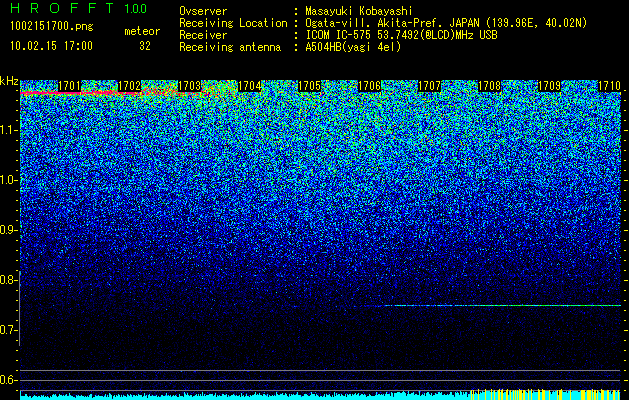Click the 0.9 frequency axis label
This screenshot has width=629, height=400.
click(9, 230)
